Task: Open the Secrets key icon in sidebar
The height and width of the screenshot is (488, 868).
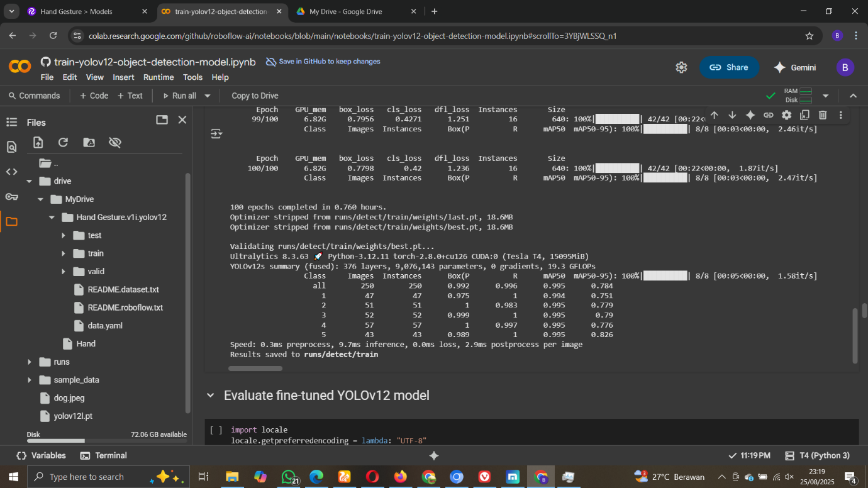Action: pyautogui.click(x=11, y=197)
